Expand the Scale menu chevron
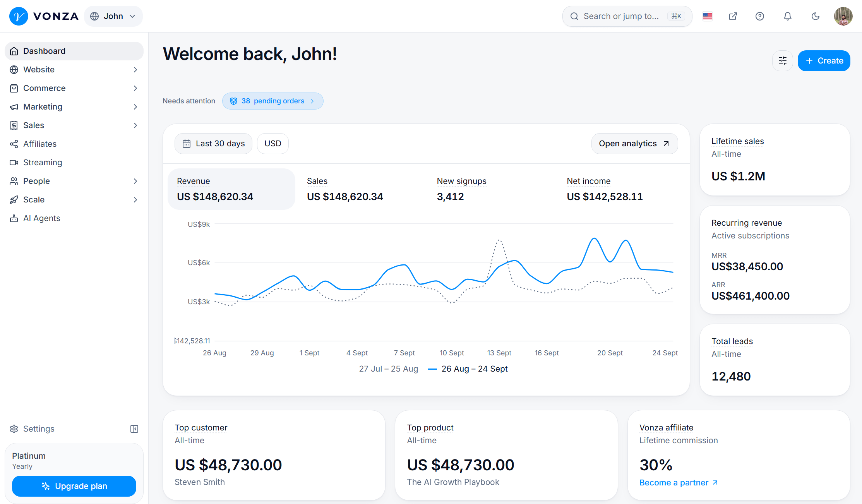Screen dimensions: 862x504 tap(135, 200)
